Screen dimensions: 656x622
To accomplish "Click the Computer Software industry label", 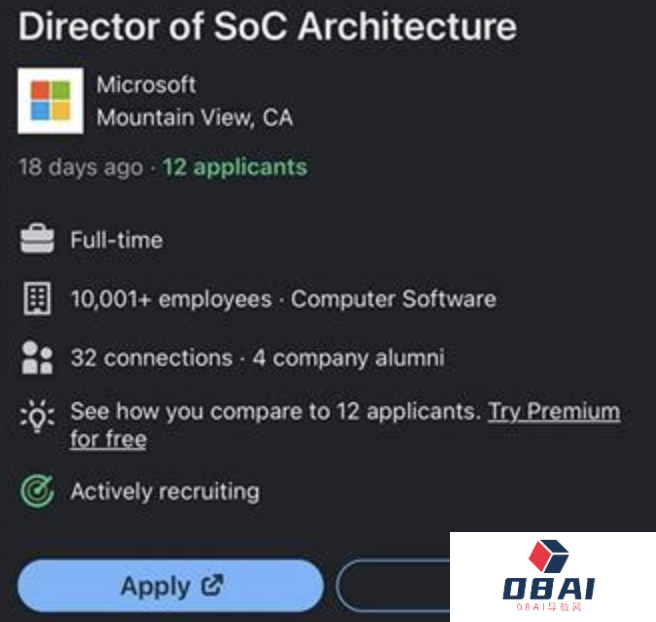I will tap(394, 299).
